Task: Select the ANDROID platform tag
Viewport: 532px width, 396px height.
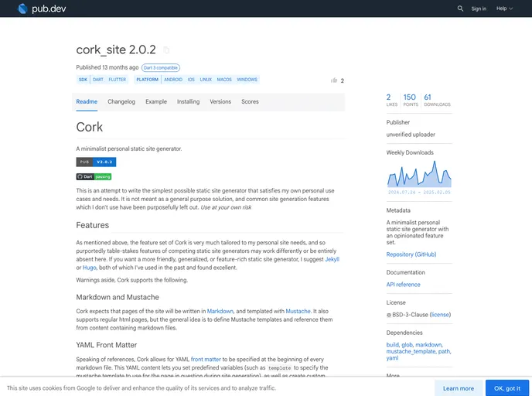Action: [173, 80]
